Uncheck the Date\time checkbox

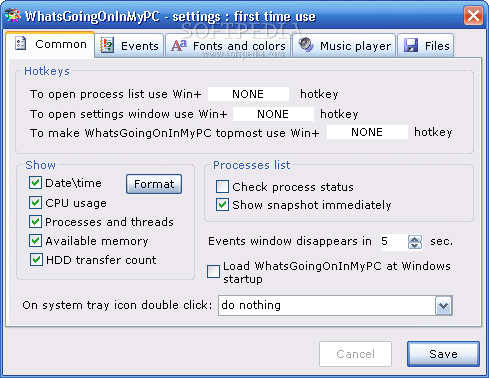(35, 183)
